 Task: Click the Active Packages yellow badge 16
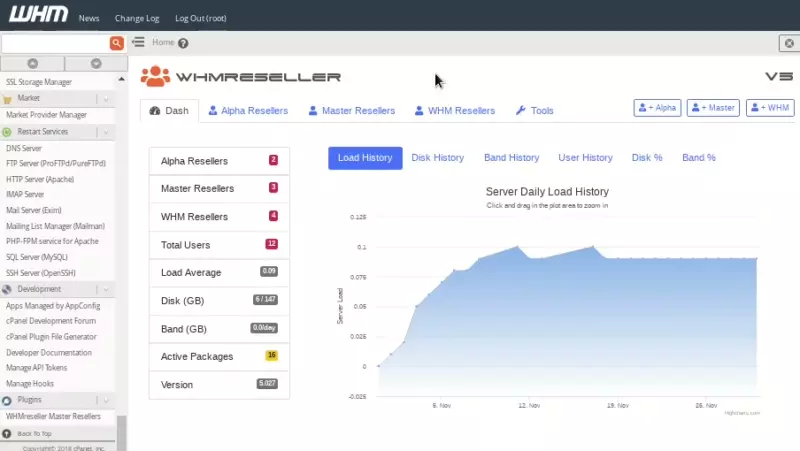coord(271,355)
